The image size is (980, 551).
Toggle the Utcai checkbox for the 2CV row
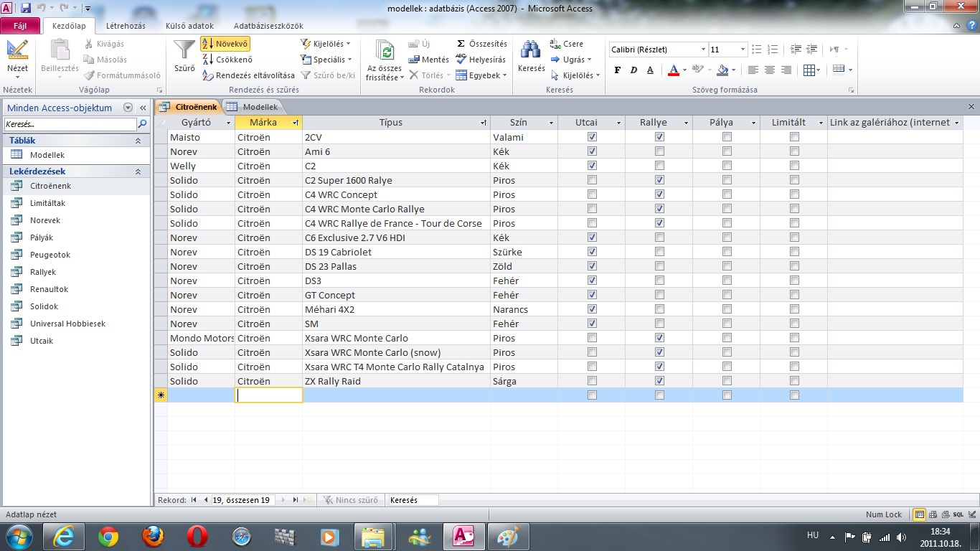coord(592,137)
